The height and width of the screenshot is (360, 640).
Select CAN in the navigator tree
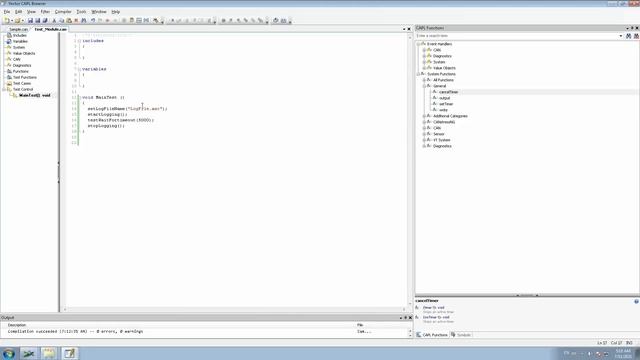[x=16, y=59]
